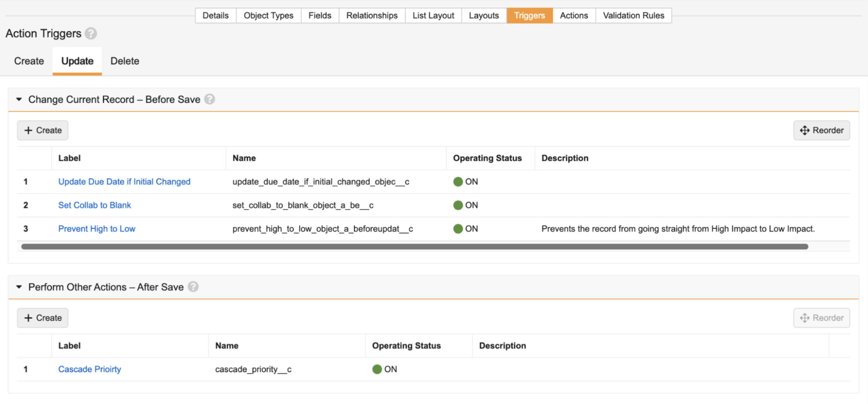Collapse Change Current Record – Before Save section
This screenshot has height=404, width=868.
[x=19, y=99]
